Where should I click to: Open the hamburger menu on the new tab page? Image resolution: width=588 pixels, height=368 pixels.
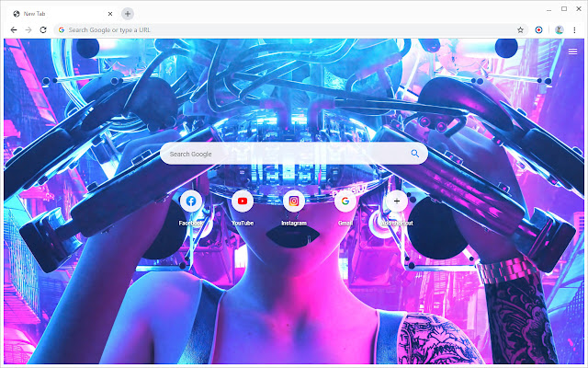pos(572,52)
